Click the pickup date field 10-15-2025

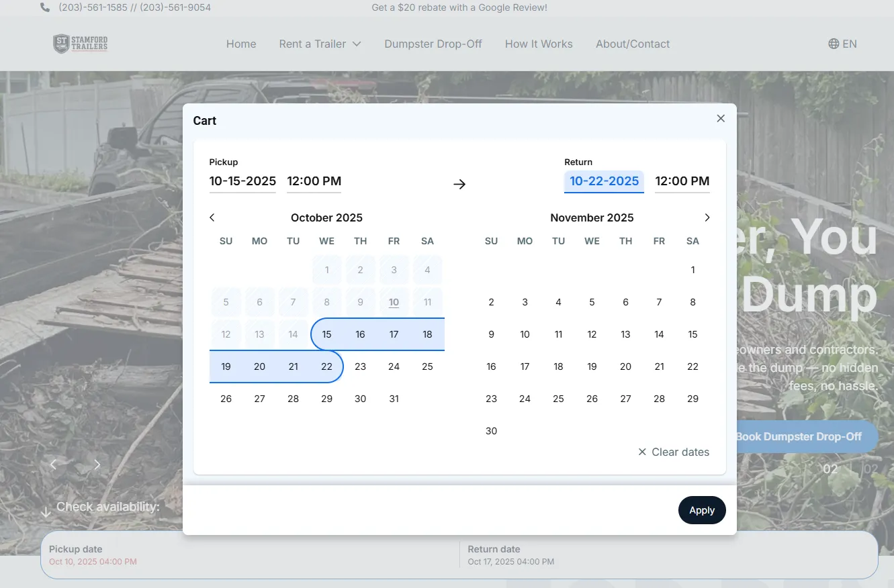coord(242,181)
